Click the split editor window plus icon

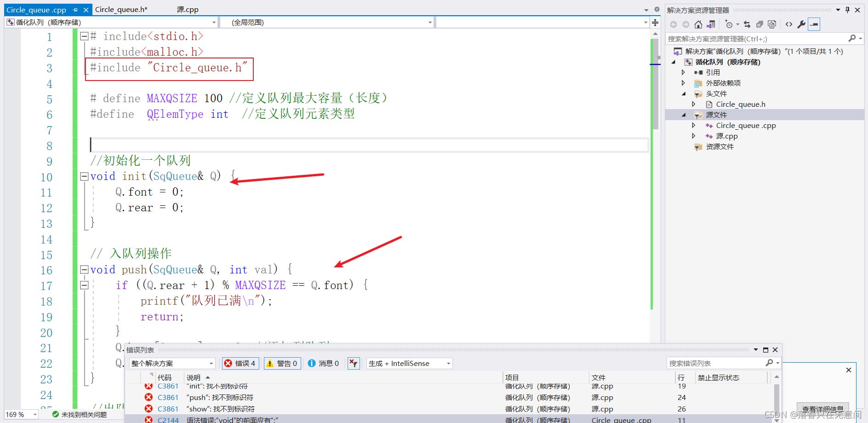[x=655, y=22]
